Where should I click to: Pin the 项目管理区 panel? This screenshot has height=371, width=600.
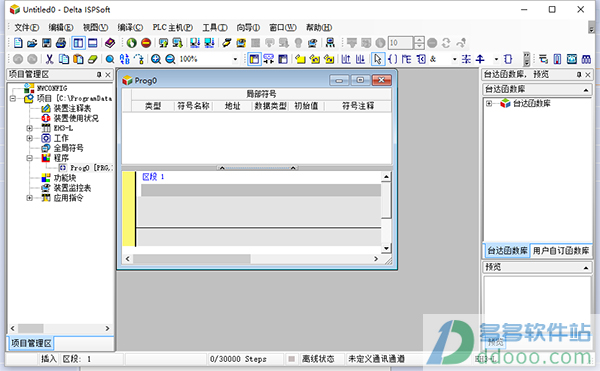pos(99,75)
